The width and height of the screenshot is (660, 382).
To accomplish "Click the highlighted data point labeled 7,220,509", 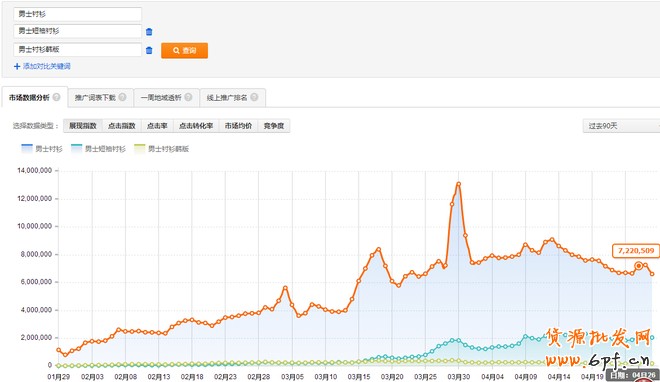I will (639, 266).
